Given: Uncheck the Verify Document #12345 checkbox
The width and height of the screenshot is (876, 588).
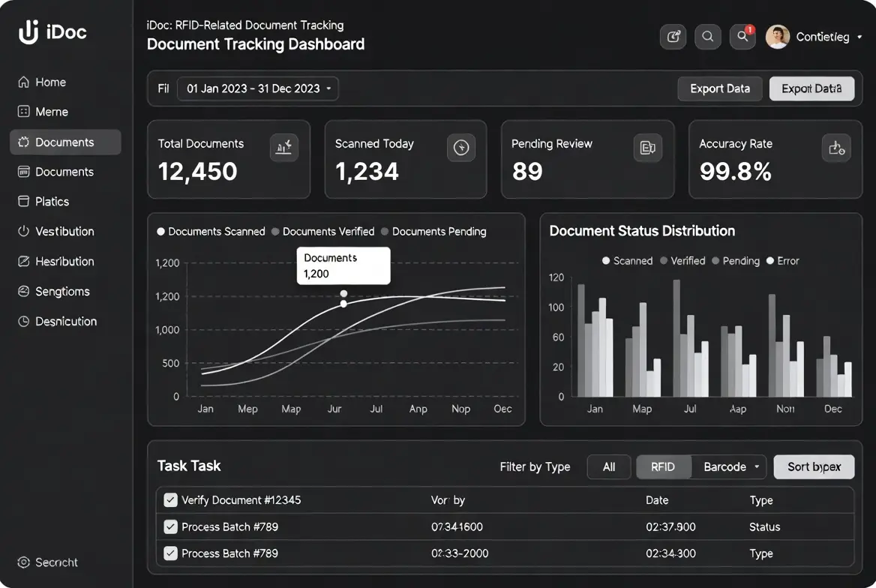Looking at the screenshot, I should tap(171, 500).
